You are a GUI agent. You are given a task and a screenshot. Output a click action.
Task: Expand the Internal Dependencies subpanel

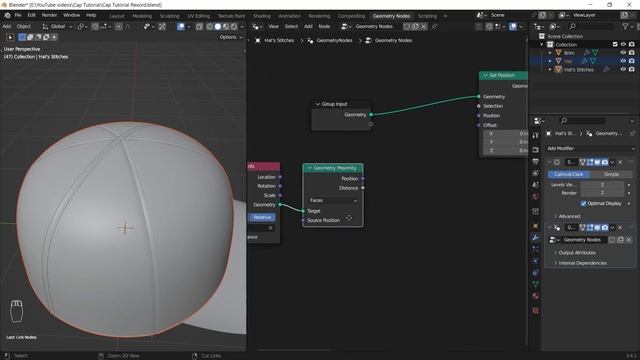tap(580, 263)
